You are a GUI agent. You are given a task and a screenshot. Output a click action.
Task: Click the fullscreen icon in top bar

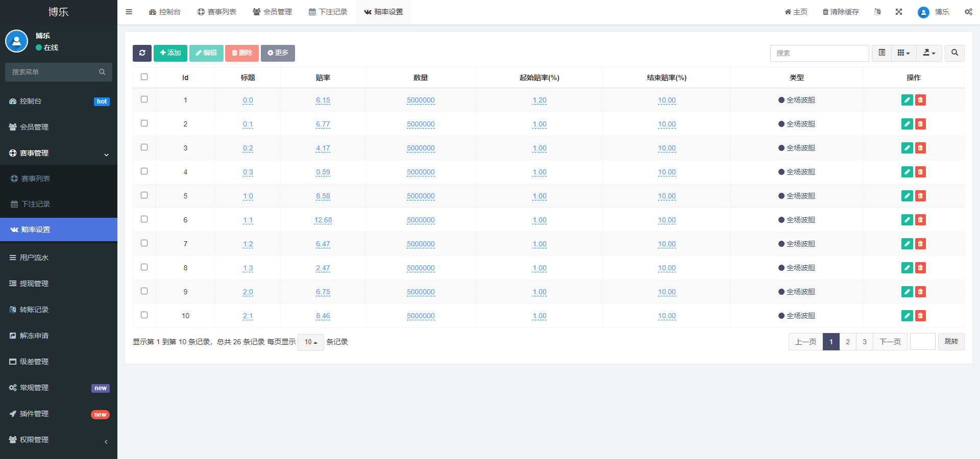tap(899, 12)
